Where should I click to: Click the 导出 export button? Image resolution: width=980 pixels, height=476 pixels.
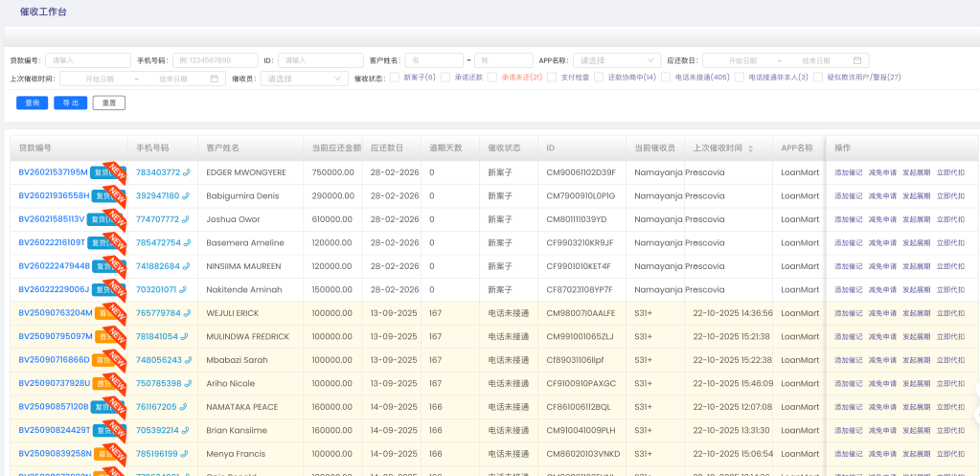pyautogui.click(x=70, y=102)
